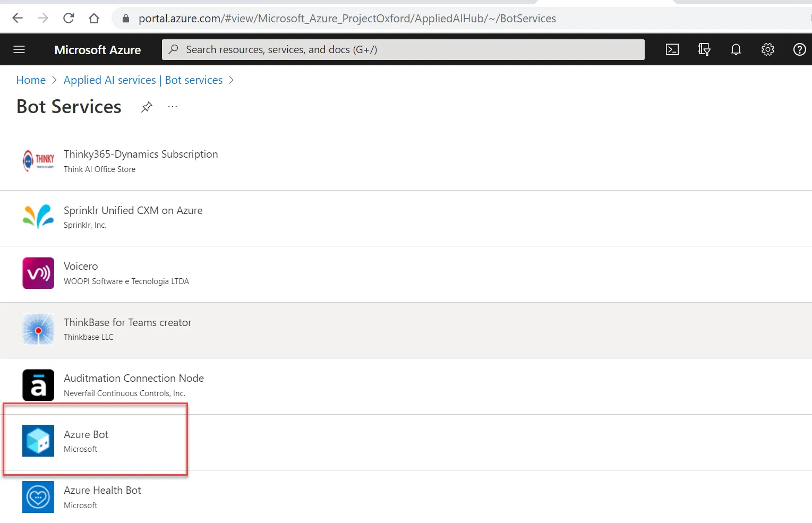Click the browser address bar URL
The width and height of the screenshot is (812, 523).
(347, 19)
